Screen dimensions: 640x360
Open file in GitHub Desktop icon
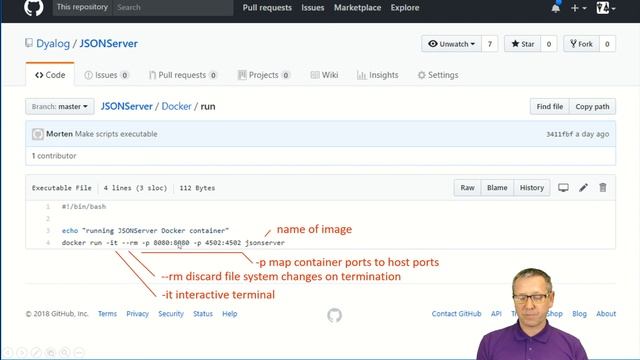coord(563,188)
